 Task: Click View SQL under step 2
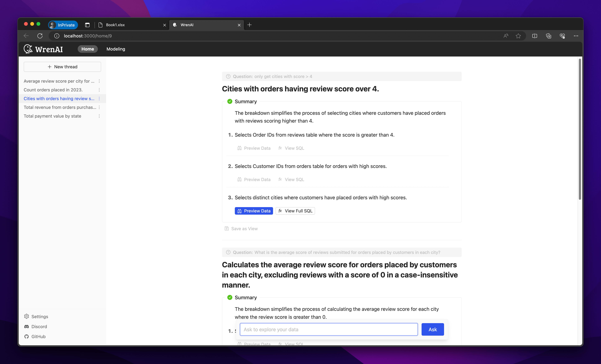(x=291, y=180)
